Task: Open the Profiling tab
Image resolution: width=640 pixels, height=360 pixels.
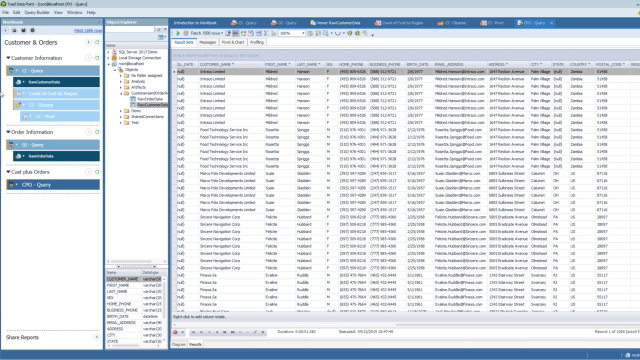Action: pyautogui.click(x=257, y=42)
